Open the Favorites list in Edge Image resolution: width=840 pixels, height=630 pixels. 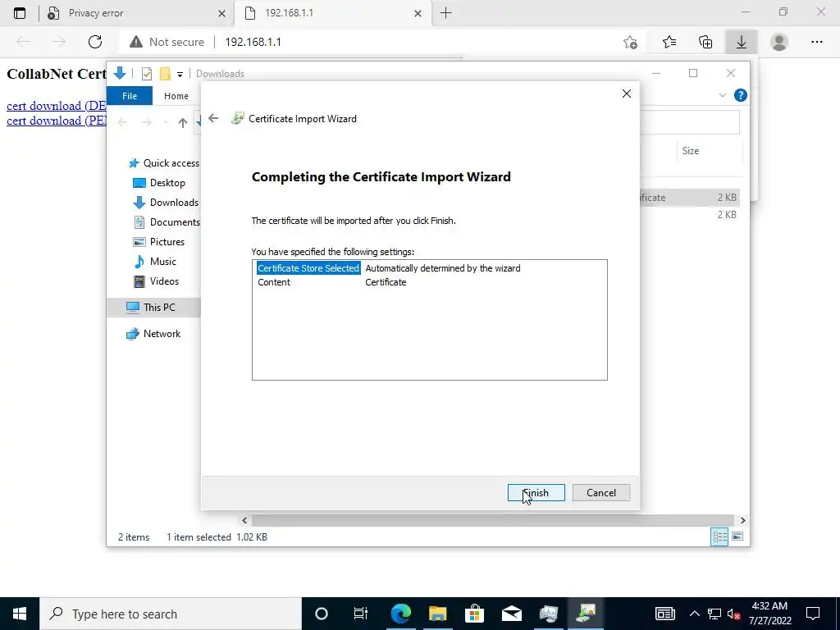669,42
